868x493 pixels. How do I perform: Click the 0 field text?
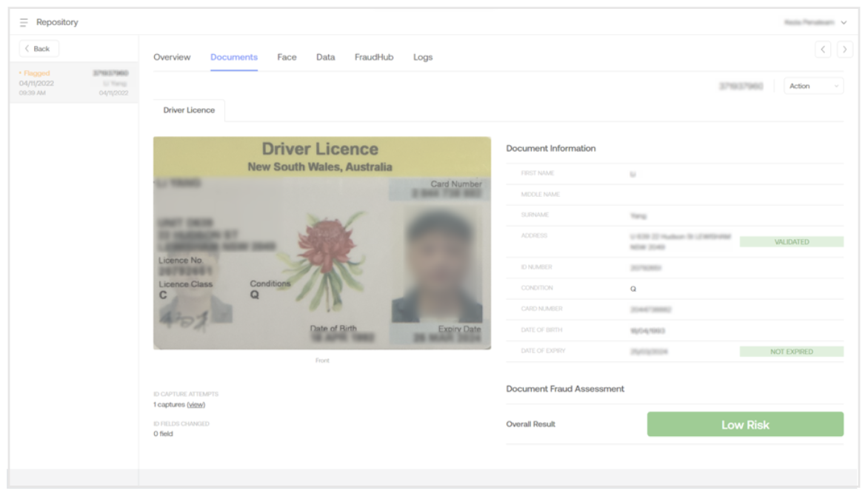point(163,434)
